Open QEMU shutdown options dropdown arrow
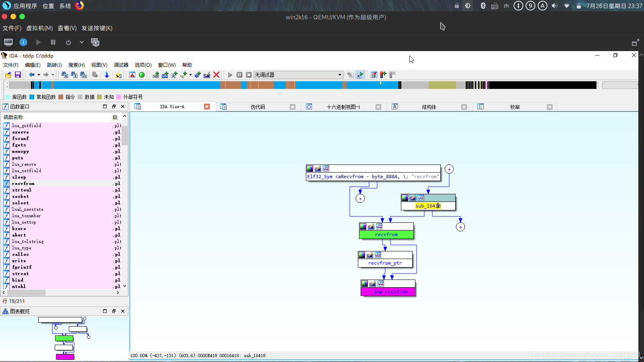This screenshot has height=362, width=644. (82, 42)
